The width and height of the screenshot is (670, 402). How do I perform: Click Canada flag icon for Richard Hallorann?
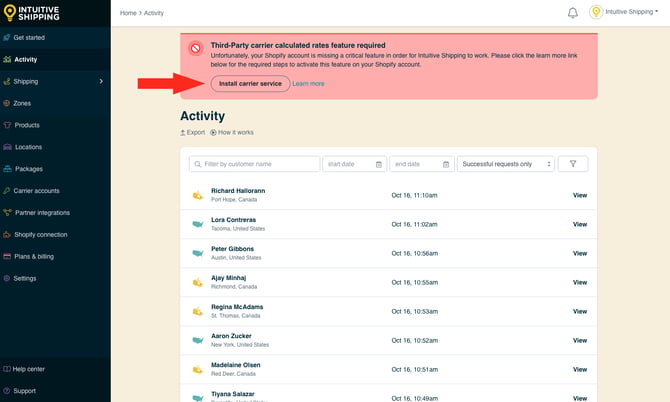[x=197, y=195]
